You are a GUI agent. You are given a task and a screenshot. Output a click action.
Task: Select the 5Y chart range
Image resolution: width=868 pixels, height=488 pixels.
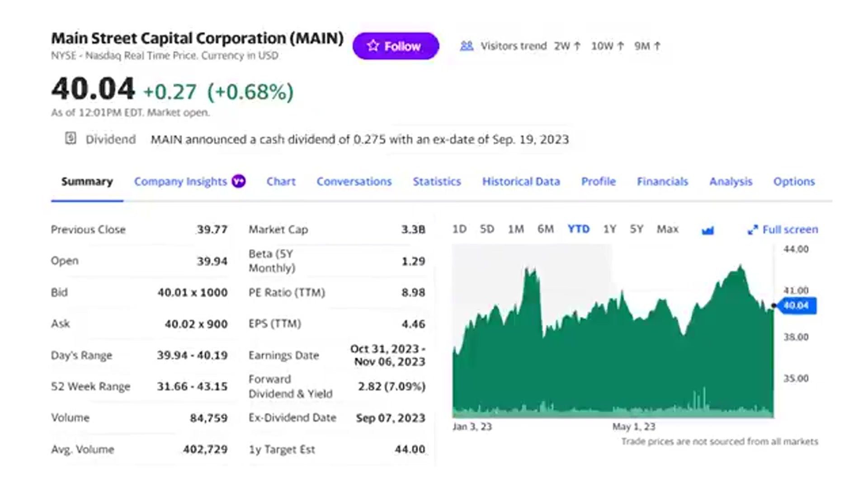pyautogui.click(x=637, y=229)
